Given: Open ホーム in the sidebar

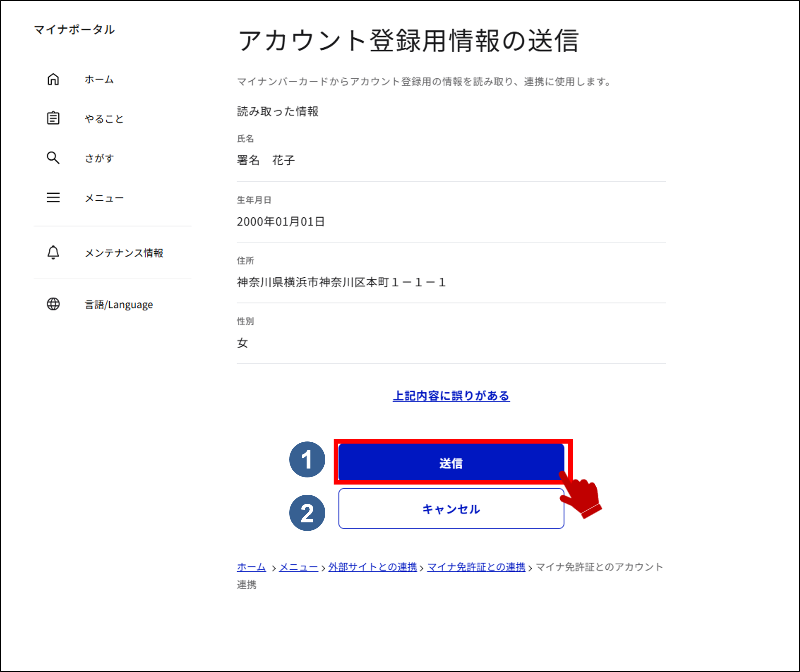Looking at the screenshot, I should (x=99, y=80).
